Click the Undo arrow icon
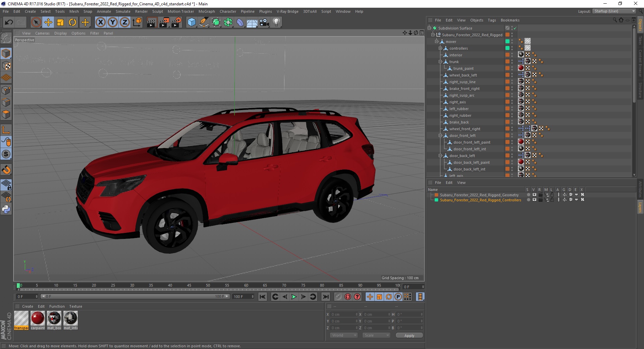 pyautogui.click(x=9, y=22)
